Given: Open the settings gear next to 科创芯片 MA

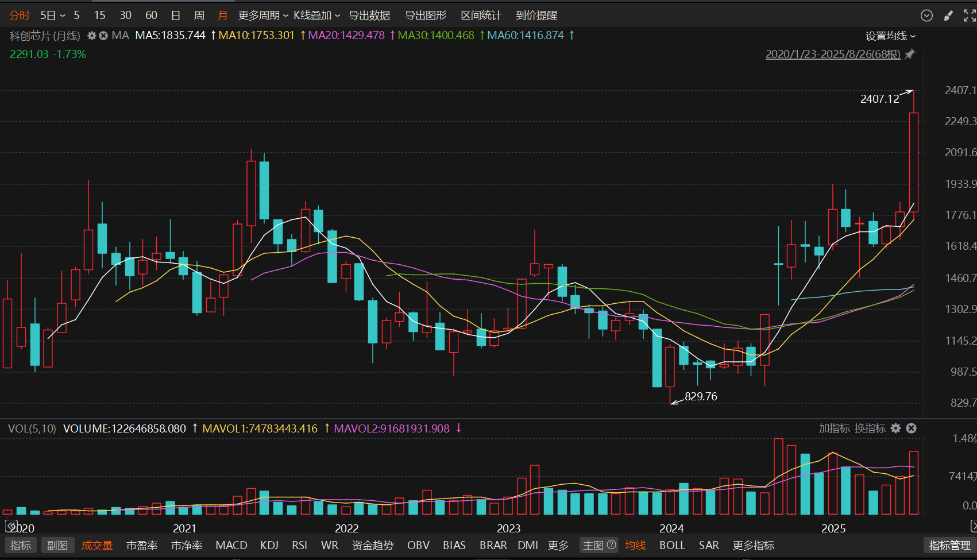Looking at the screenshot, I should pyautogui.click(x=92, y=36).
